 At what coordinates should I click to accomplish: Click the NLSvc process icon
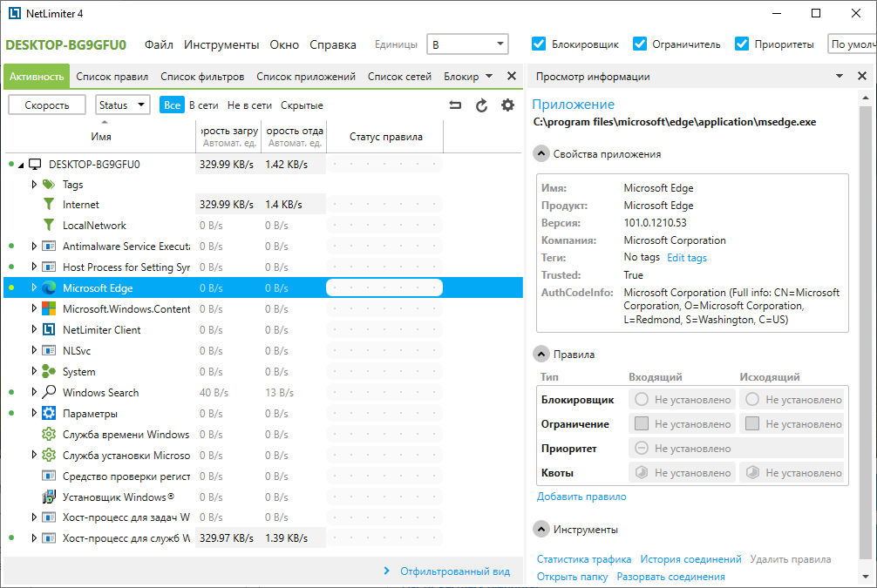[49, 350]
